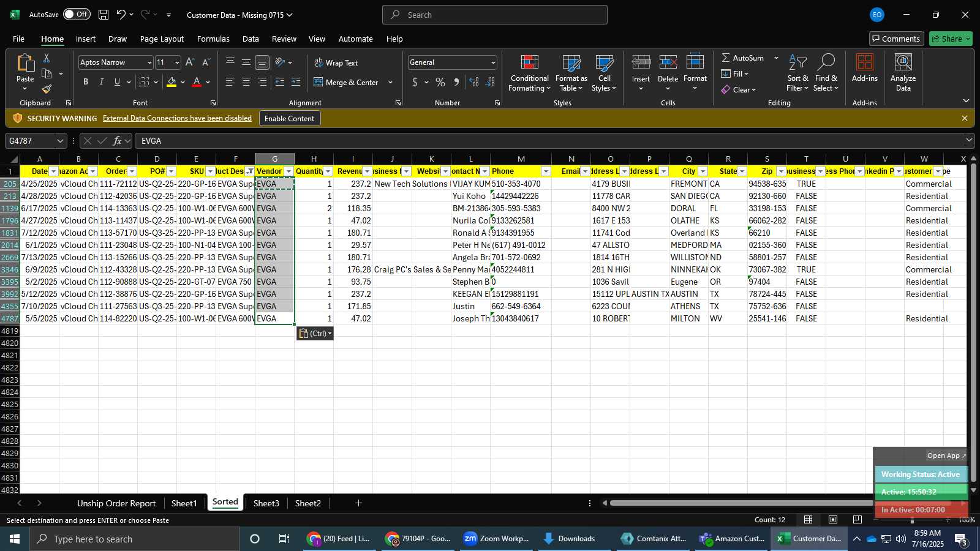The height and width of the screenshot is (551, 980).
Task: Open Add-ins from ribbon
Action: click(864, 67)
